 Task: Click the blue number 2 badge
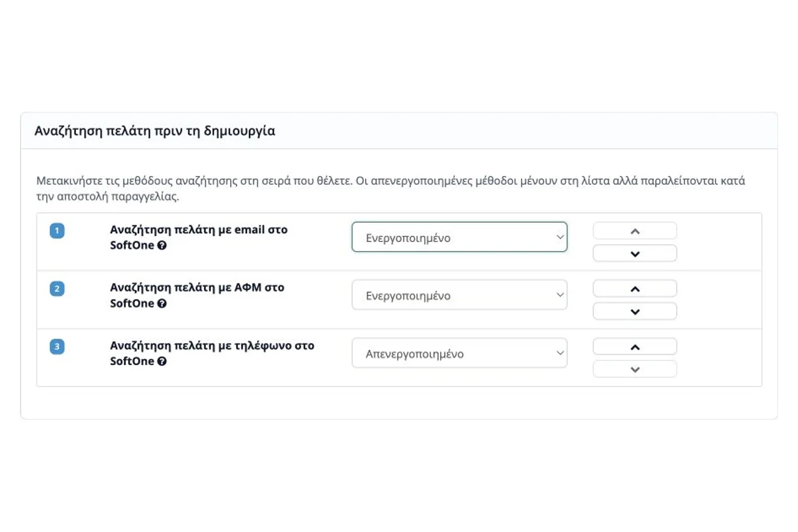coord(57,289)
